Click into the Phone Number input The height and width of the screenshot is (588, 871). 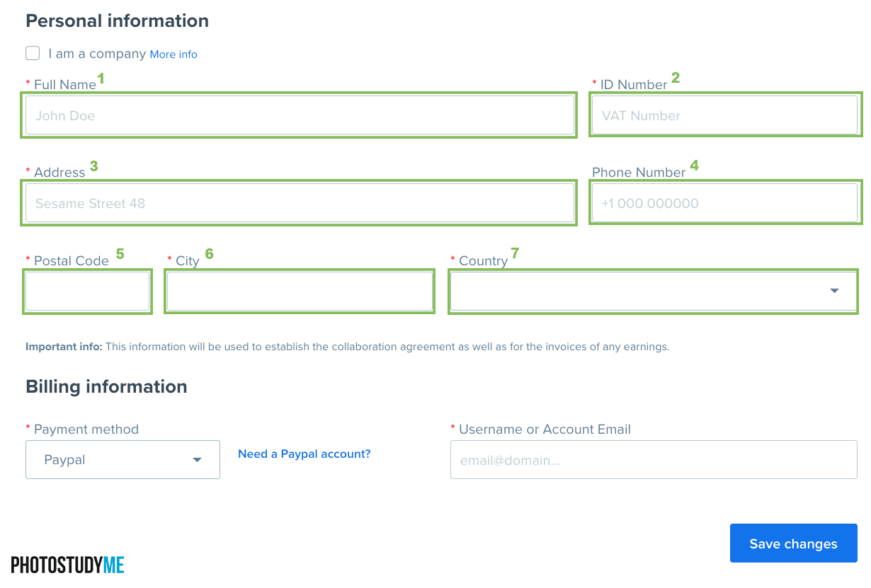pos(724,203)
